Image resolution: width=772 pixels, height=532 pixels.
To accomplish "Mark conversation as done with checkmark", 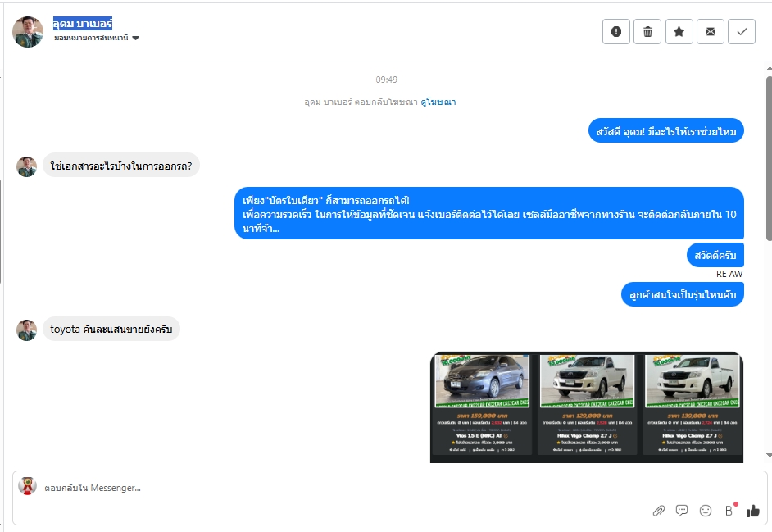I will tap(742, 31).
